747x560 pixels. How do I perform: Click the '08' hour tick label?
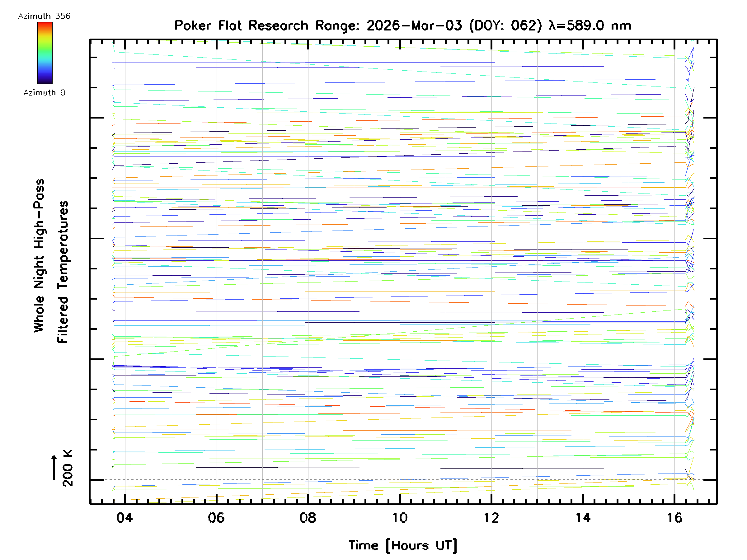[308, 518]
